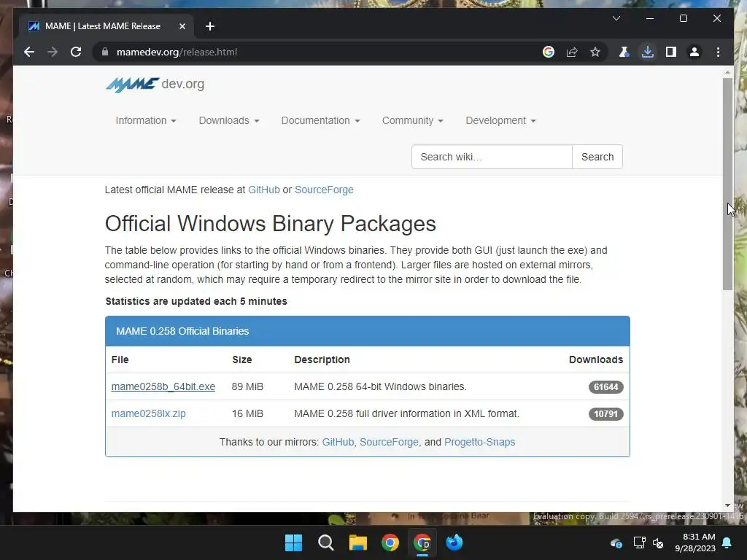Open the GitHub latest release link
747x560 pixels.
point(264,190)
